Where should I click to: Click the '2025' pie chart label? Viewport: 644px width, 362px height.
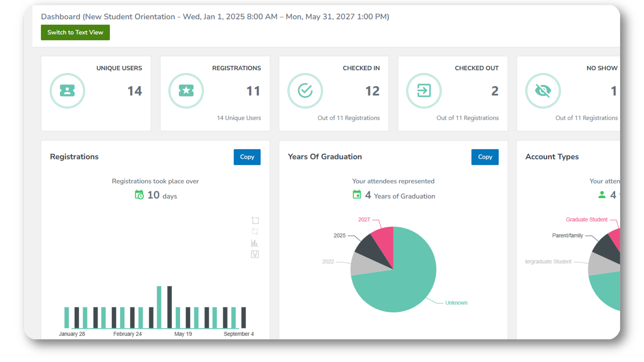point(339,236)
